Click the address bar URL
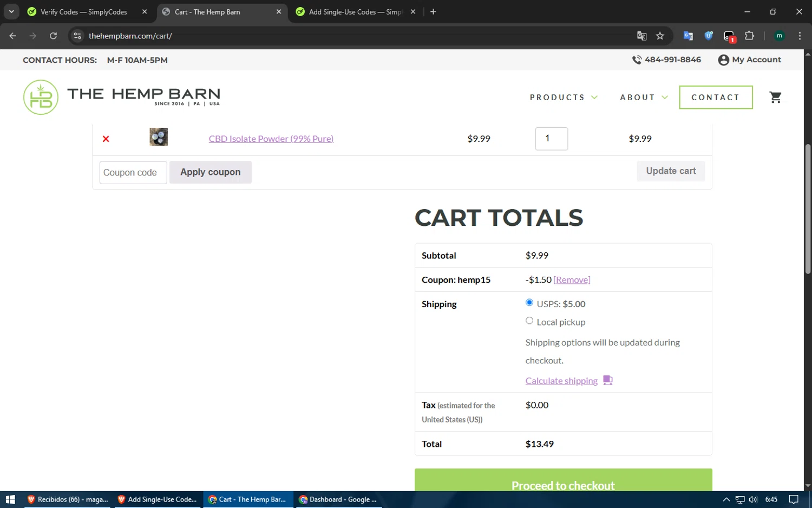The width and height of the screenshot is (812, 508). pos(130,36)
